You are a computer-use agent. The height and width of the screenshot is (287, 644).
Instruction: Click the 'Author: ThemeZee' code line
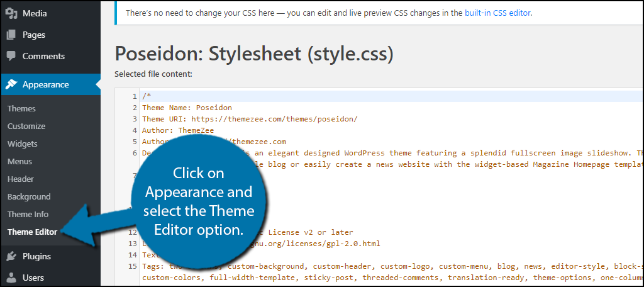[178, 130]
